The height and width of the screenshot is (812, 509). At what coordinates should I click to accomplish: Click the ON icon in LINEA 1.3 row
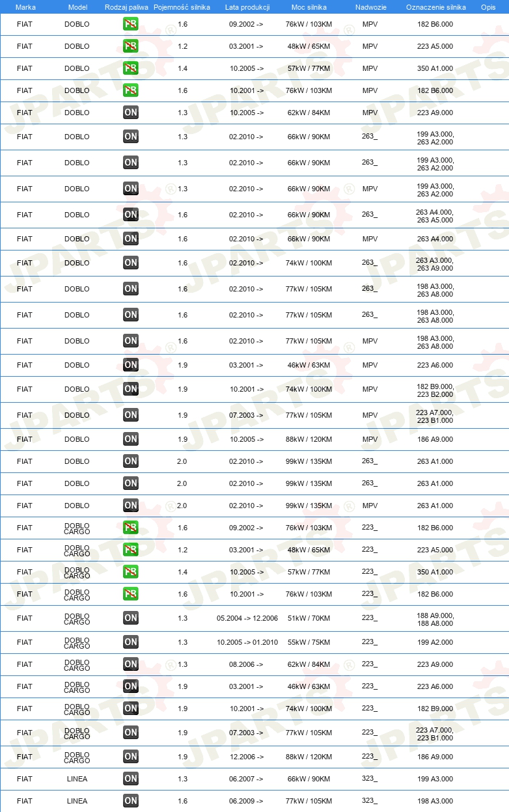(131, 779)
